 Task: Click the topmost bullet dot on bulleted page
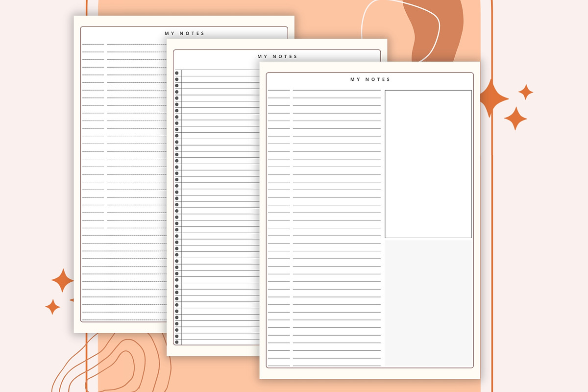tap(177, 73)
